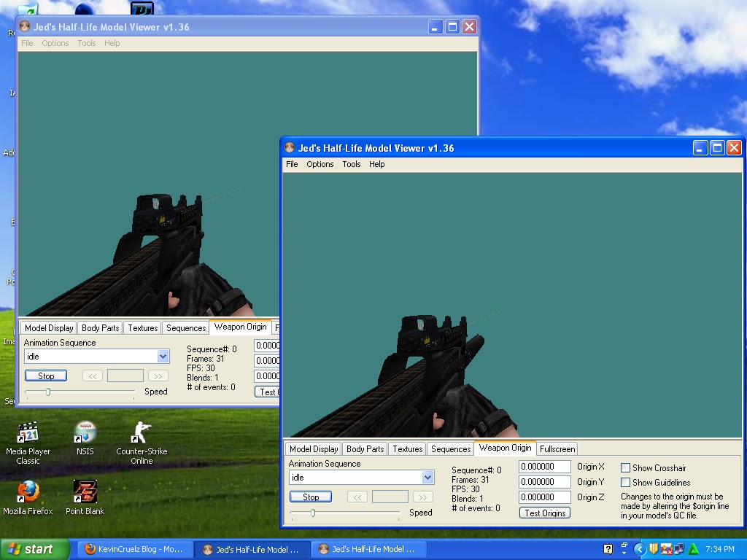
Task: Launch Counter-Strike Online desktop icon
Action: 142,443
